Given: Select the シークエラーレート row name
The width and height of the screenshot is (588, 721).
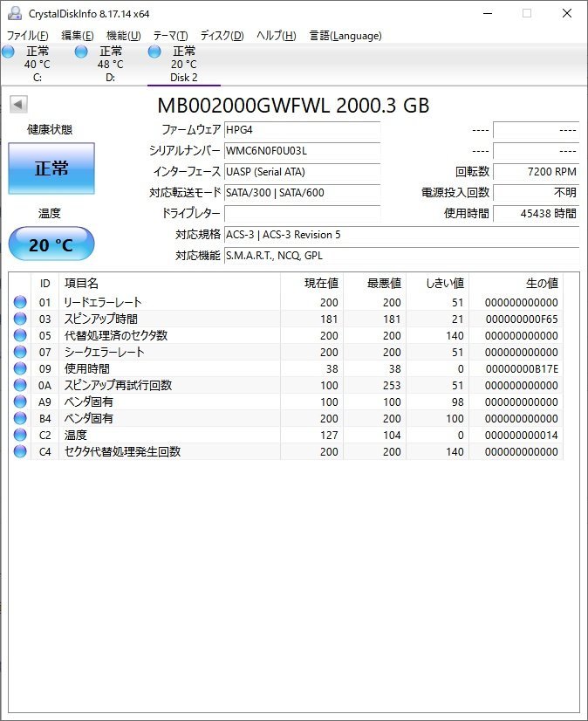Looking at the screenshot, I should 105,352.
